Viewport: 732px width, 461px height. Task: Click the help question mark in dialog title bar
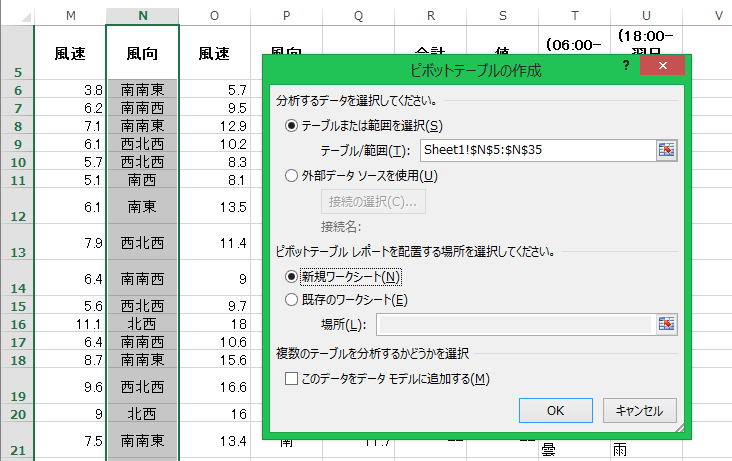click(625, 65)
